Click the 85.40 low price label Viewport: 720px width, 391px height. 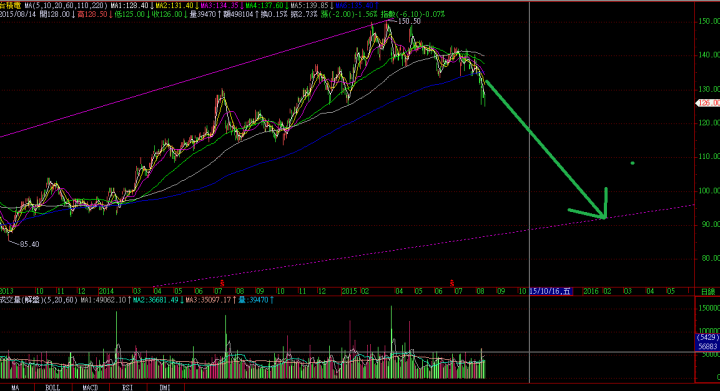coord(29,244)
